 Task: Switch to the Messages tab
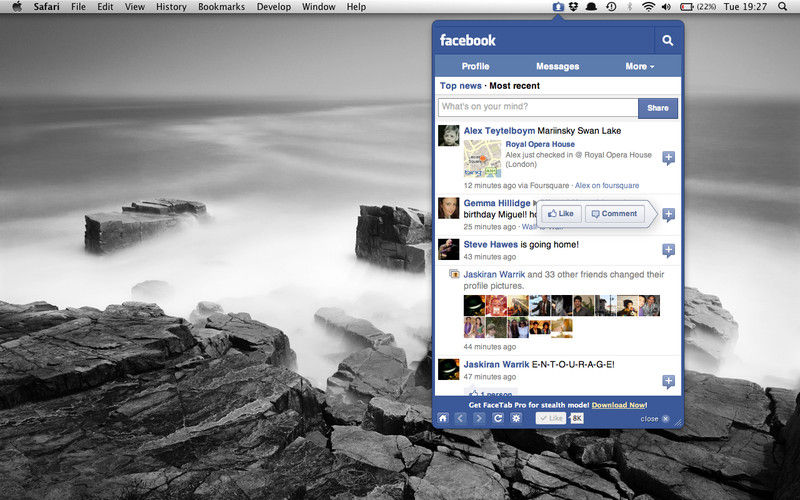click(x=558, y=66)
